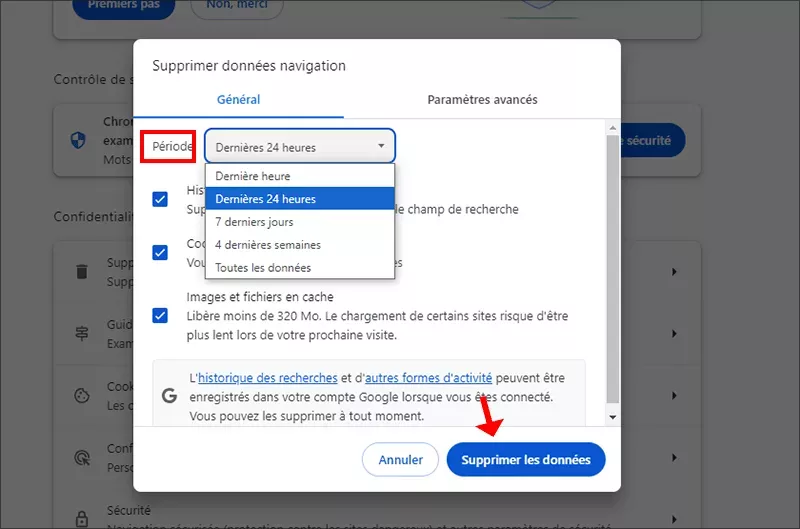The height and width of the screenshot is (529, 800).
Task: Click the Sécurité settings row label
Action: [129, 510]
